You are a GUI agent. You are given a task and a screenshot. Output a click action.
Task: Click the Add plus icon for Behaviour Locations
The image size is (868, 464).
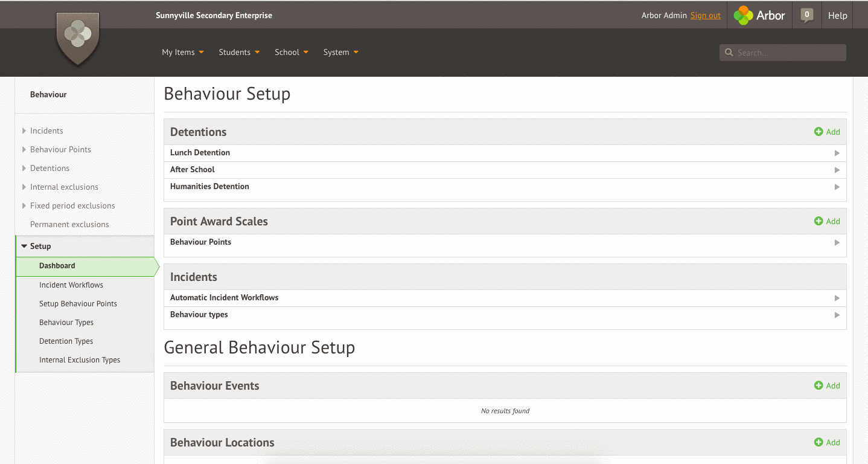coord(819,442)
